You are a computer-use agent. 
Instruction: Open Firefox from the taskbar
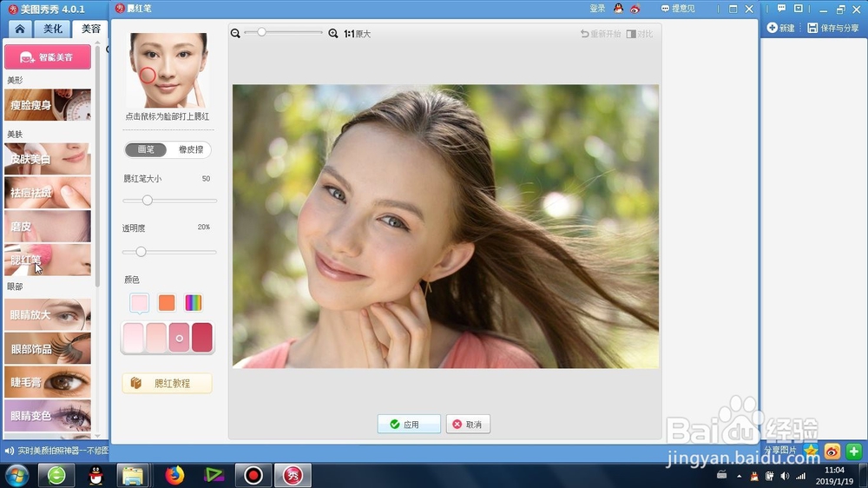coord(175,475)
